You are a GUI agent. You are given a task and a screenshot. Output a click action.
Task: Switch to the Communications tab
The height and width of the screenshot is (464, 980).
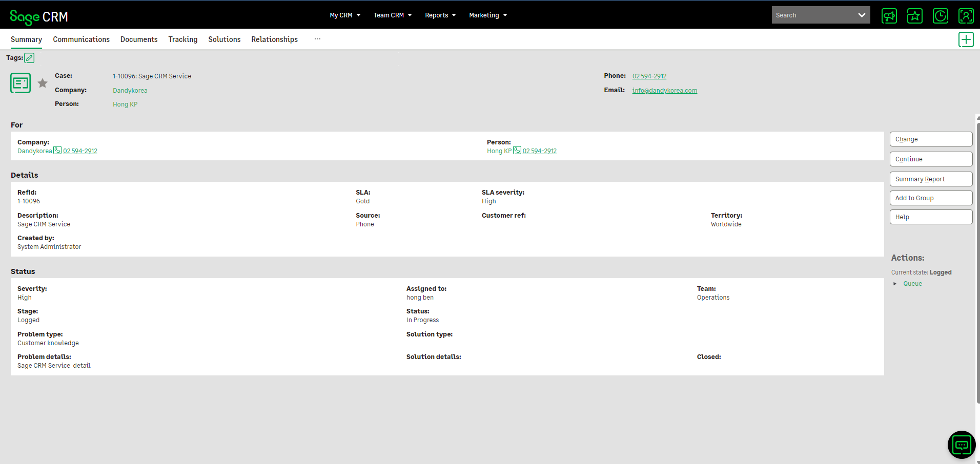point(81,39)
